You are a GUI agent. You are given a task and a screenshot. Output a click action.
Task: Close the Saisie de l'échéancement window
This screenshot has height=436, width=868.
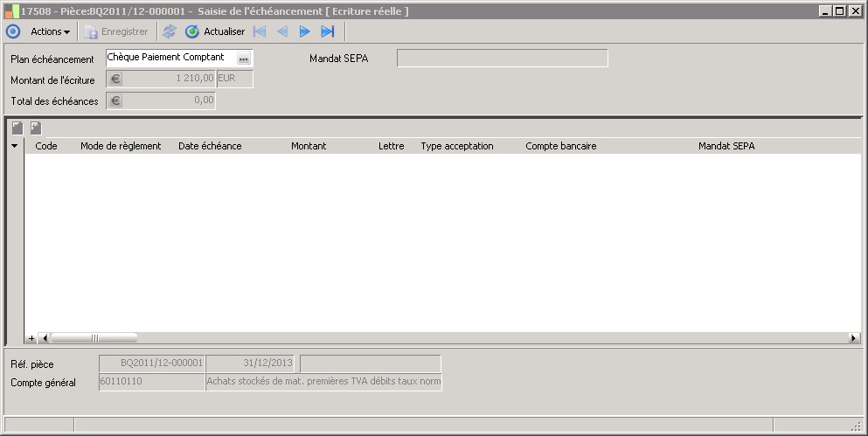[854, 11]
